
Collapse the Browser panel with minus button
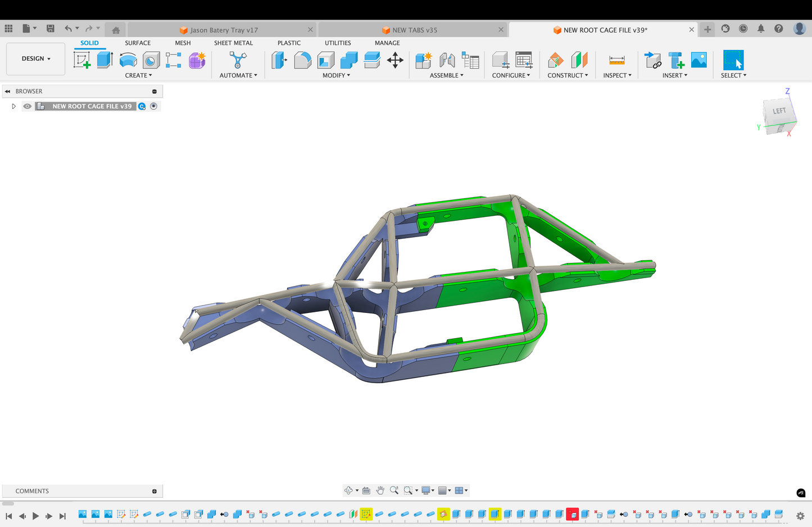coord(155,92)
